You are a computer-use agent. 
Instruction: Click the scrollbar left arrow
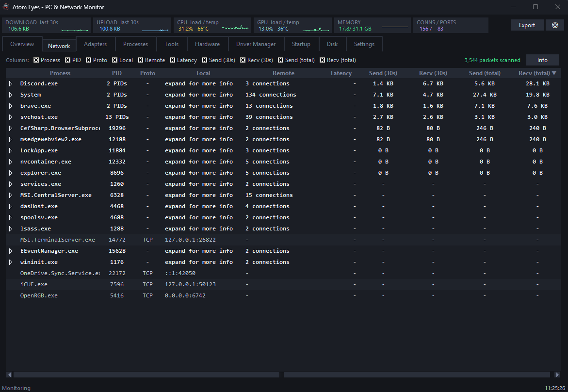pyautogui.click(x=9, y=375)
